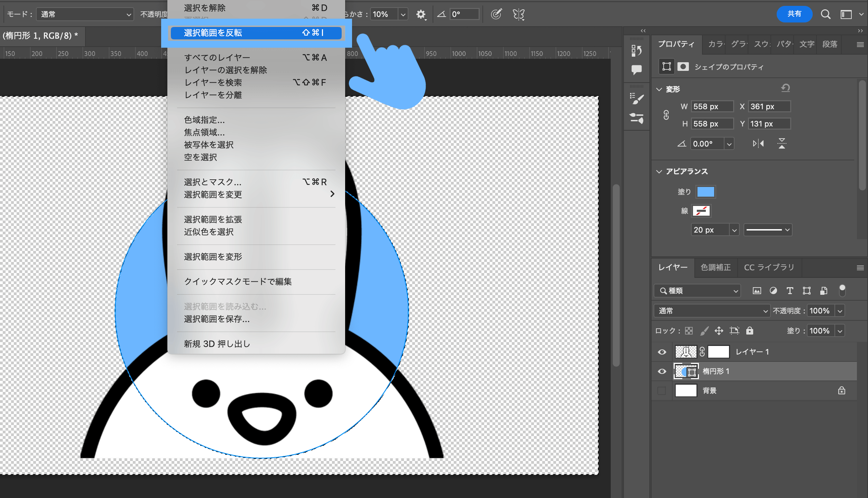Click the 共有 share button

(794, 14)
